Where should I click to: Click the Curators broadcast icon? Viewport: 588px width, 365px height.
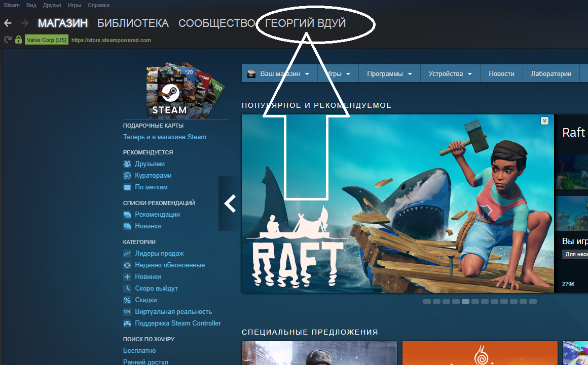click(127, 176)
